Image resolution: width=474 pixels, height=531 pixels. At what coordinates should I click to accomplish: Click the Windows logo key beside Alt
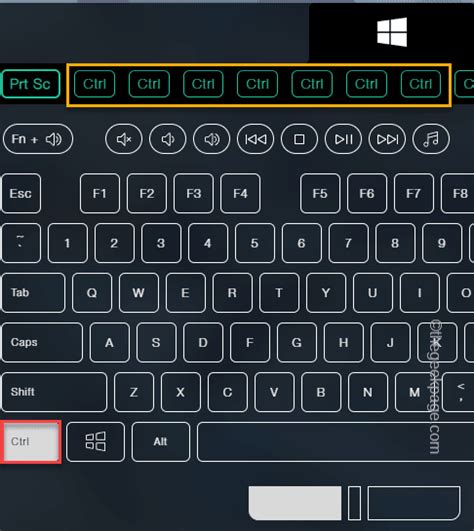95,442
